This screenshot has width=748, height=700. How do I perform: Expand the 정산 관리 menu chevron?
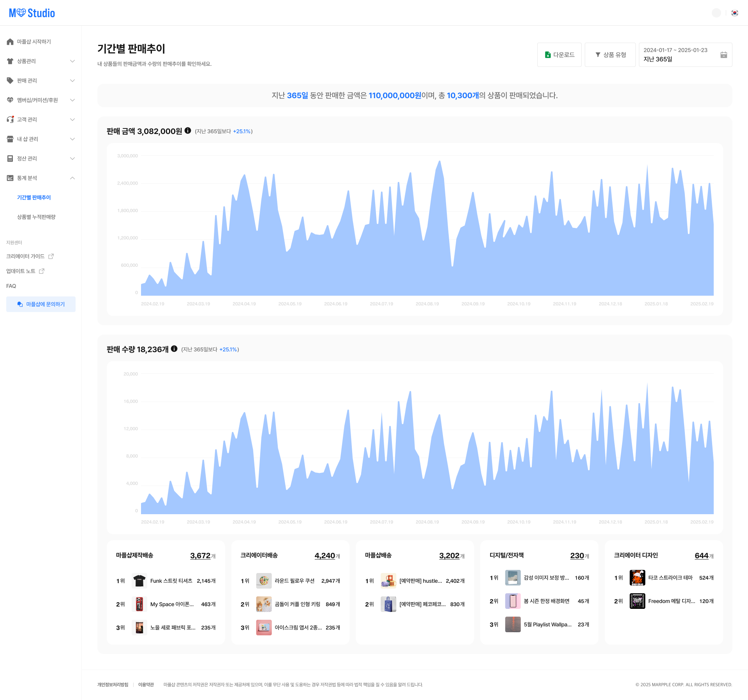pos(72,159)
